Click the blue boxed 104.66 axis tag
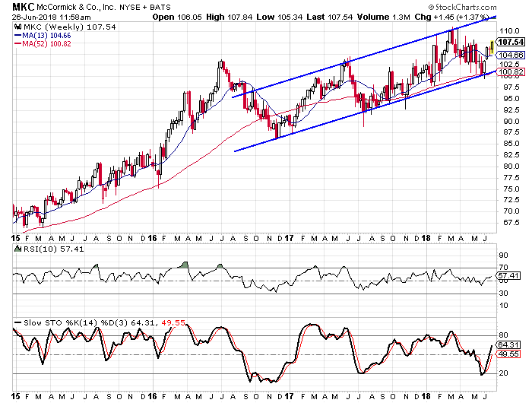The height and width of the screenshot is (403, 532). pos(511,55)
